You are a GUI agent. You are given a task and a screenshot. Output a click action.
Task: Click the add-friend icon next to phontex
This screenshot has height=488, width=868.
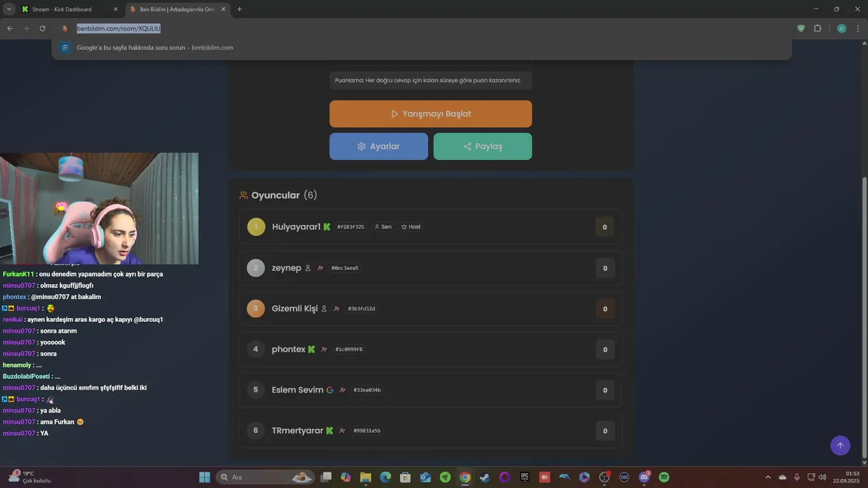324,349
